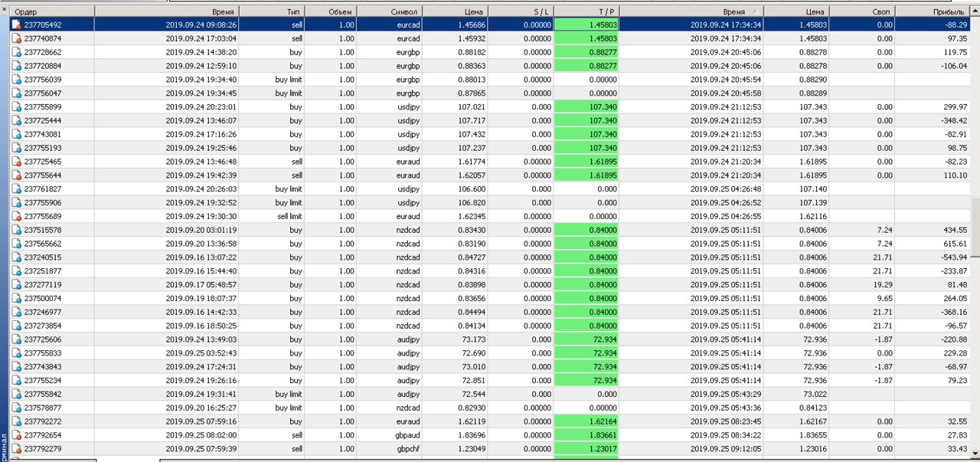The height and width of the screenshot is (462, 980).
Task: Click the sell order icon beside 237725465
Action: (x=16, y=162)
